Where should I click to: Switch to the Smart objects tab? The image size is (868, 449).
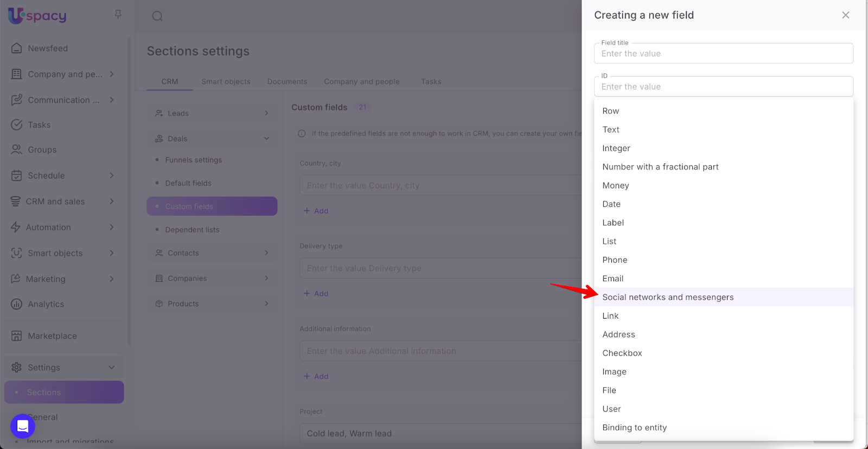[x=226, y=81]
